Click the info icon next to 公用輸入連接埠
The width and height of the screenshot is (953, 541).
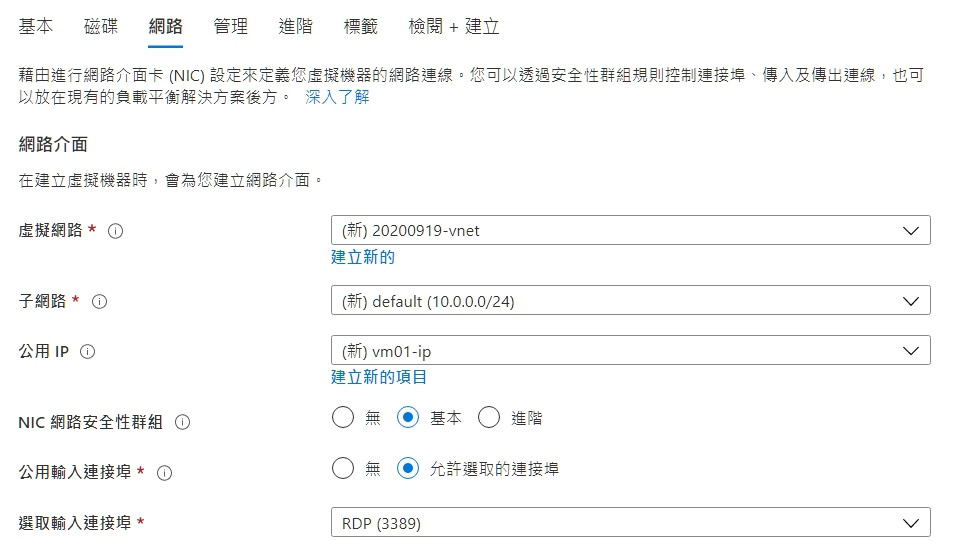point(164,473)
